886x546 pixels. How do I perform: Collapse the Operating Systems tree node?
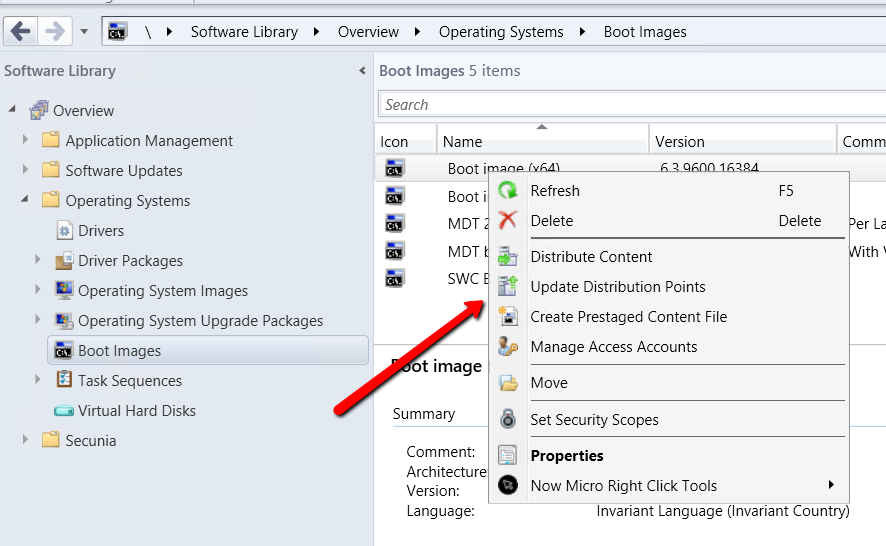(25, 200)
